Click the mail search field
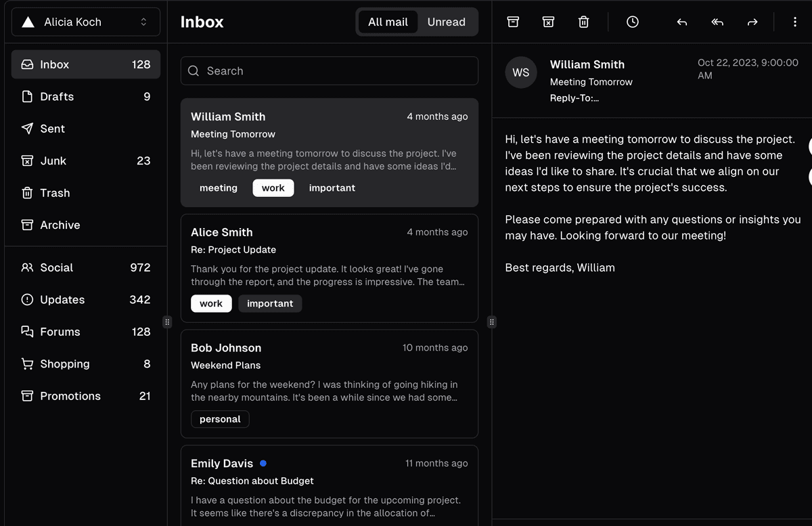The width and height of the screenshot is (812, 526). click(x=330, y=71)
